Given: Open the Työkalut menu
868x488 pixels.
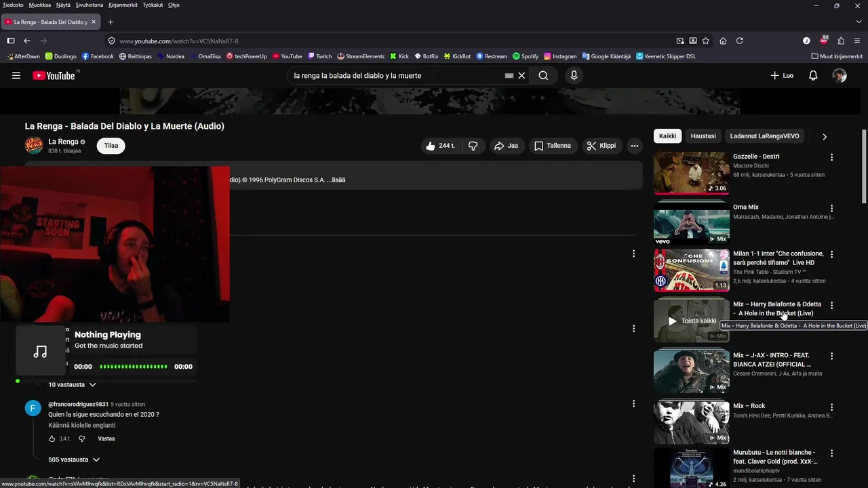Looking at the screenshot, I should (153, 5).
